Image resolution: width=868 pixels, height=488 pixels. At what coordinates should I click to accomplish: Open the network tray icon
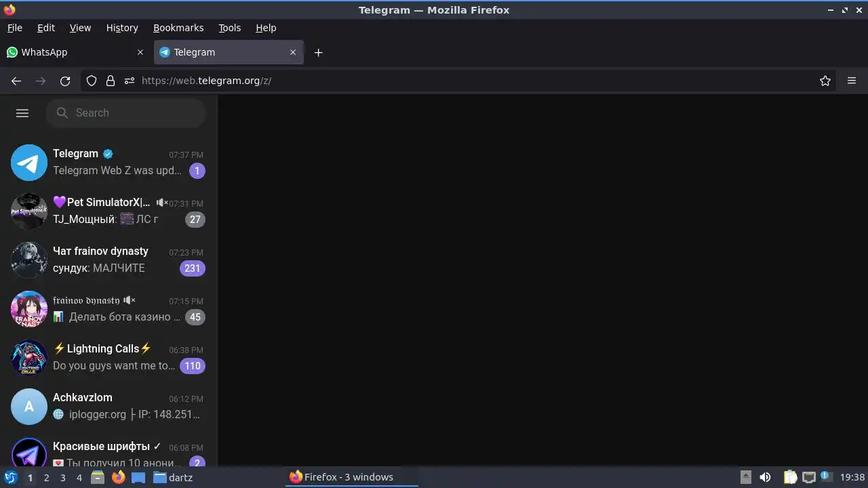coord(809,477)
